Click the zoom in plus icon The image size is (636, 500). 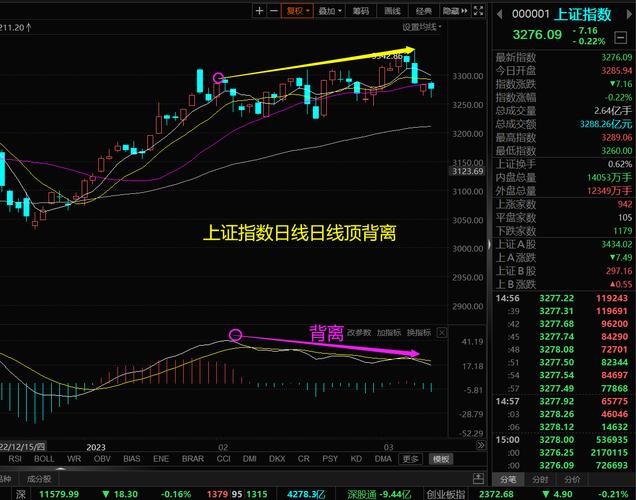[259, 10]
